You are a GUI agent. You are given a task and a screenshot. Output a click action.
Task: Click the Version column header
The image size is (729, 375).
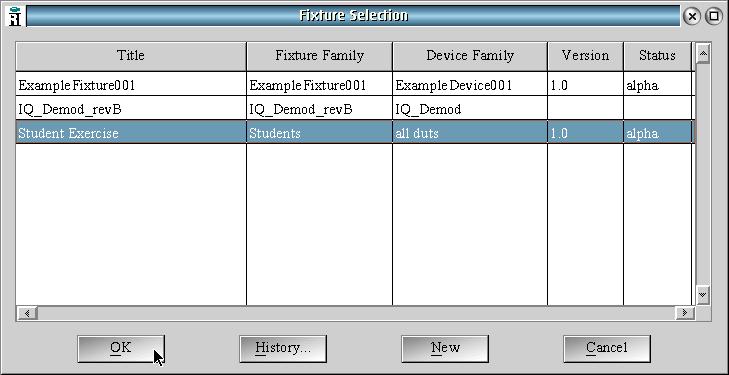[x=585, y=56]
